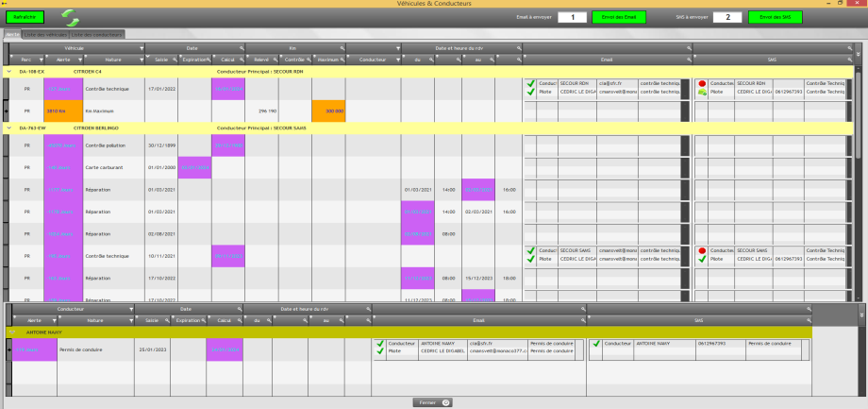Click the red SMS status dot for SECOUR RDN

[x=702, y=83]
